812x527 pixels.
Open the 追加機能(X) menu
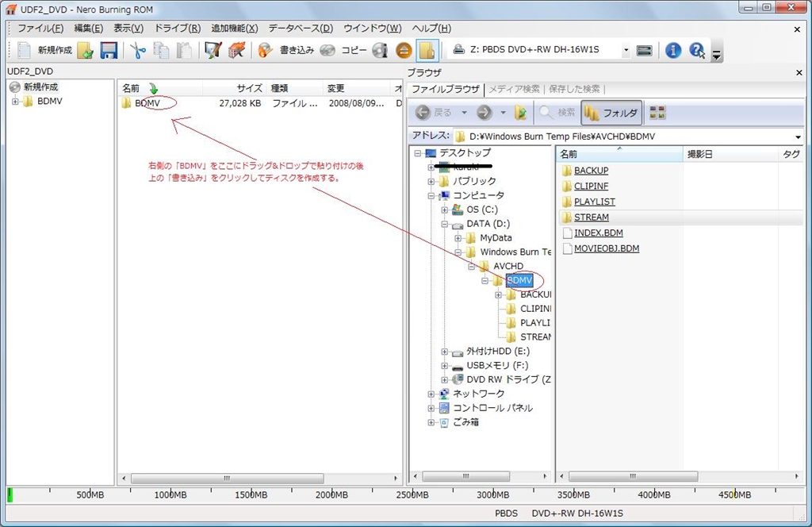[x=235, y=29]
